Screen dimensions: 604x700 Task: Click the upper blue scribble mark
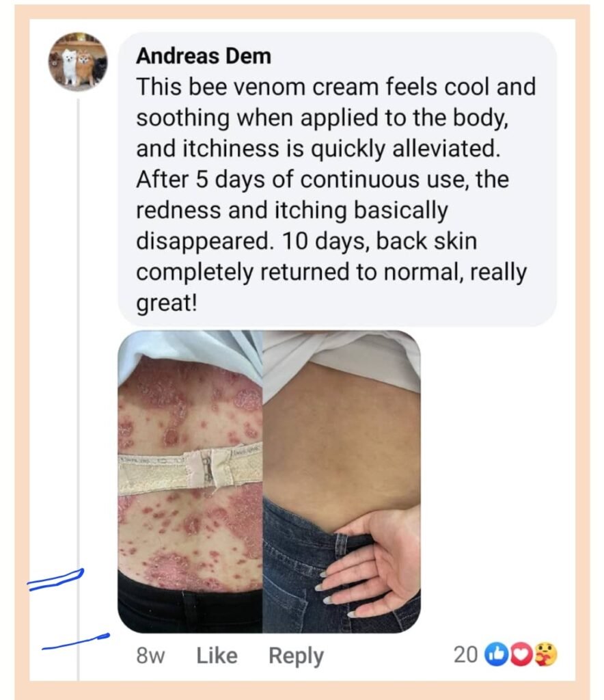[56, 579]
